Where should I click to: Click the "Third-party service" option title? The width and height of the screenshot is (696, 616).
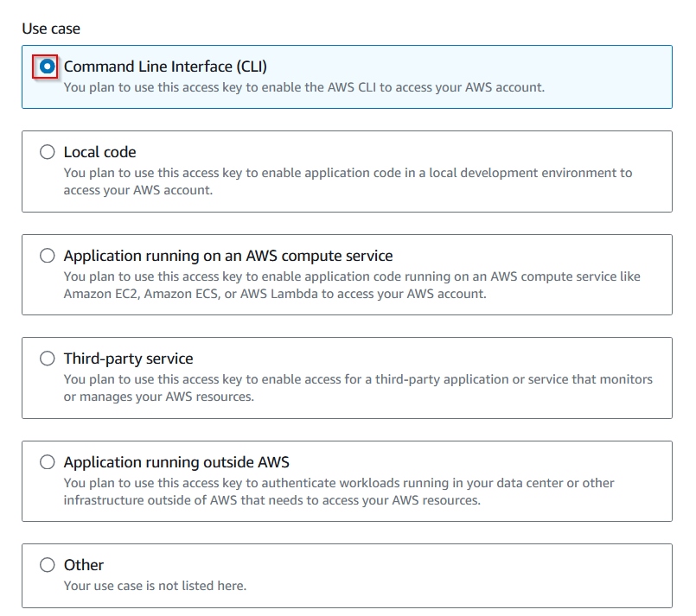point(128,359)
